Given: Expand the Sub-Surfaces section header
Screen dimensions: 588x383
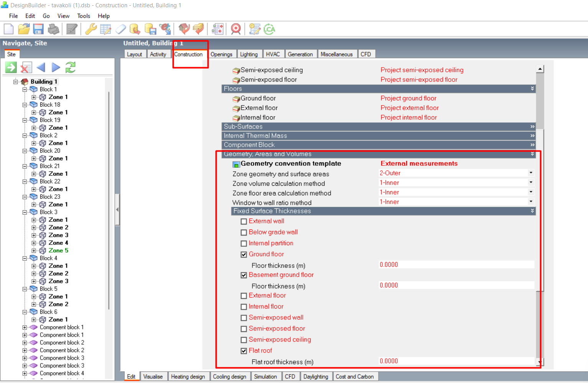Looking at the screenshot, I should (x=379, y=127).
